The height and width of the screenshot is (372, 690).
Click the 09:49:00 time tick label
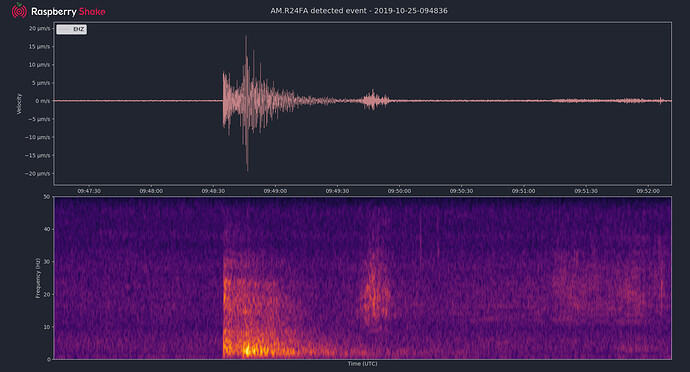(x=275, y=191)
